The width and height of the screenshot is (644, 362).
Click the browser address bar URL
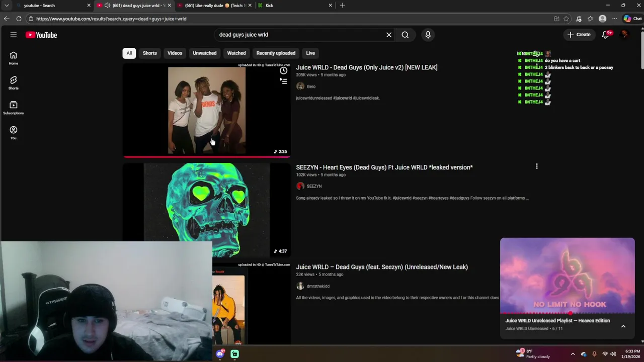tap(111, 19)
